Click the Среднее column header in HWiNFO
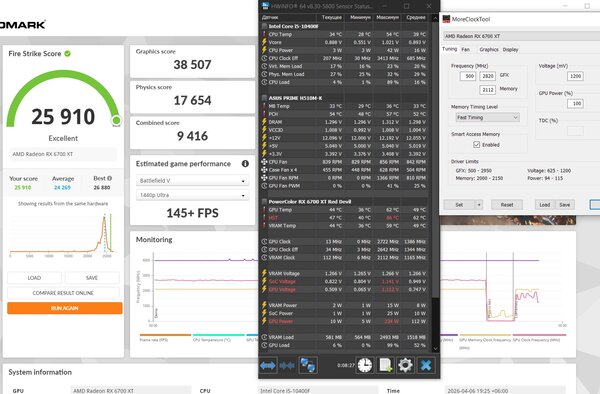 click(x=415, y=17)
